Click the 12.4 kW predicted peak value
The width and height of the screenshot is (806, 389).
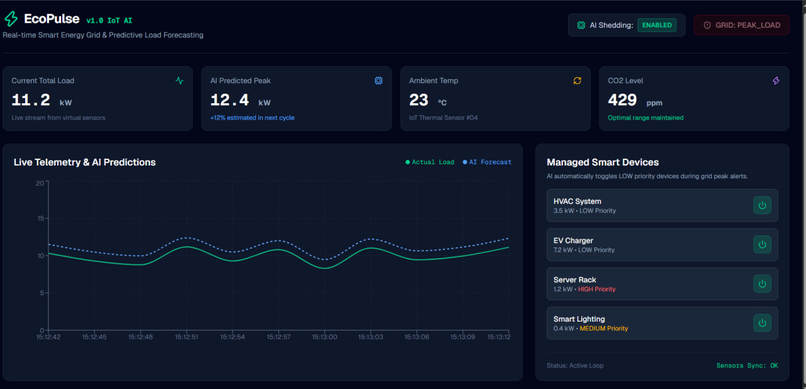pyautogui.click(x=240, y=100)
